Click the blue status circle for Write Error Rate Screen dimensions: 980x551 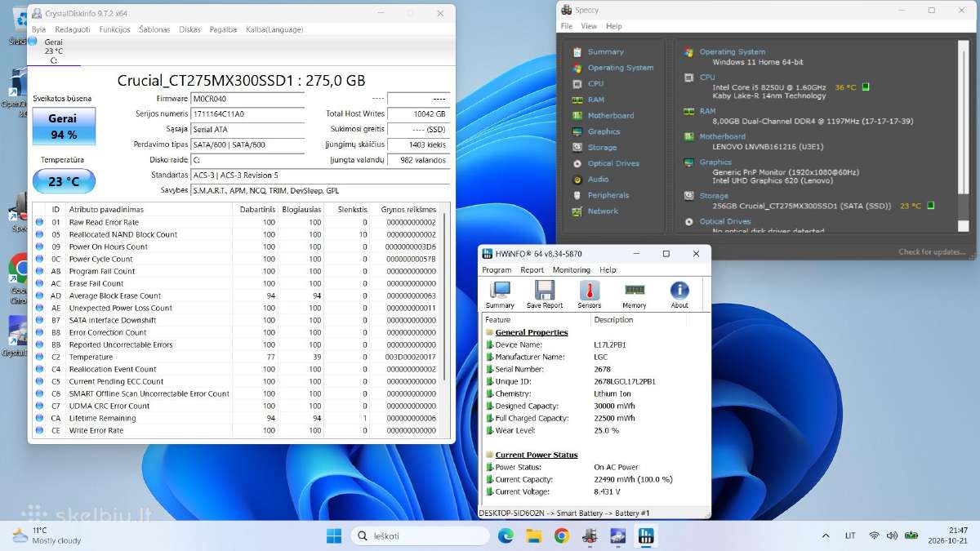(x=40, y=430)
